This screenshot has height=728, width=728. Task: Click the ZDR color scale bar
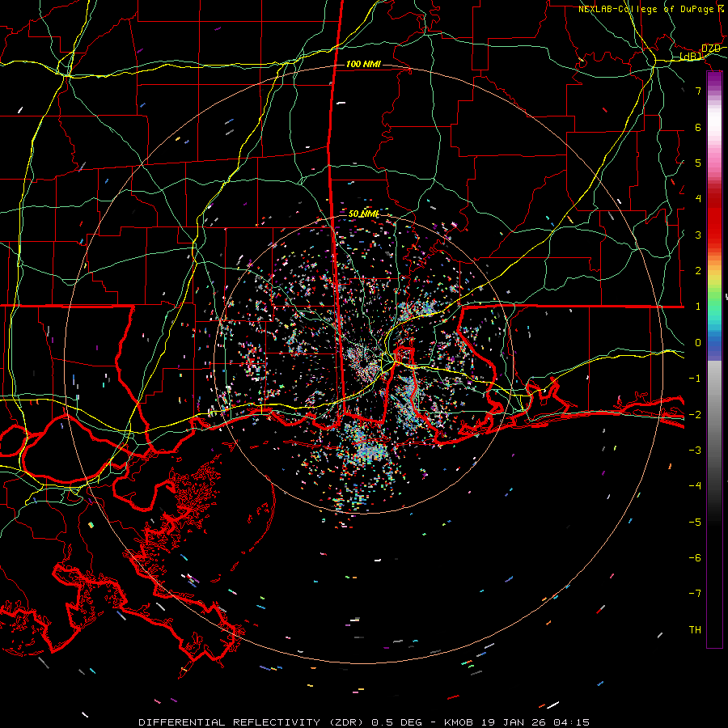[714, 360]
